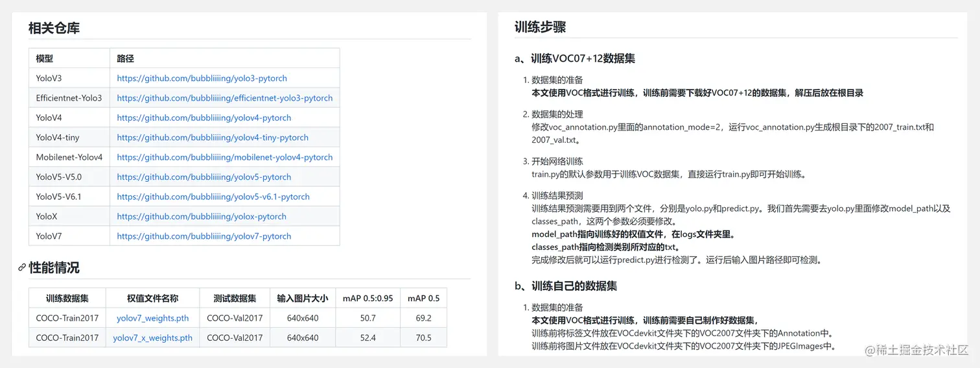This screenshot has width=980, height=368.
Task: Click the 完成修改后就可以运行predict.py line
Action: tap(677, 260)
